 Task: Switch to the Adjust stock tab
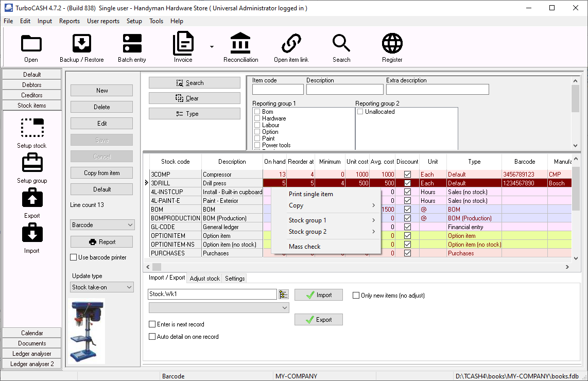click(204, 278)
